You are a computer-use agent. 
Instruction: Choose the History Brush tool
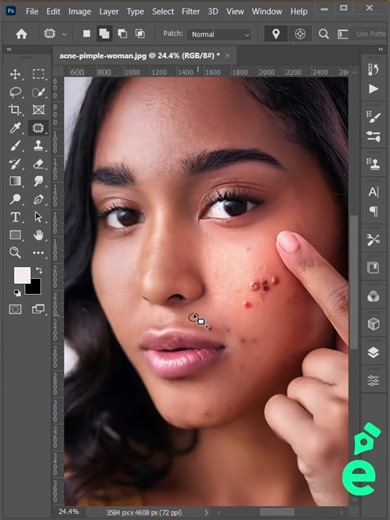click(x=15, y=164)
